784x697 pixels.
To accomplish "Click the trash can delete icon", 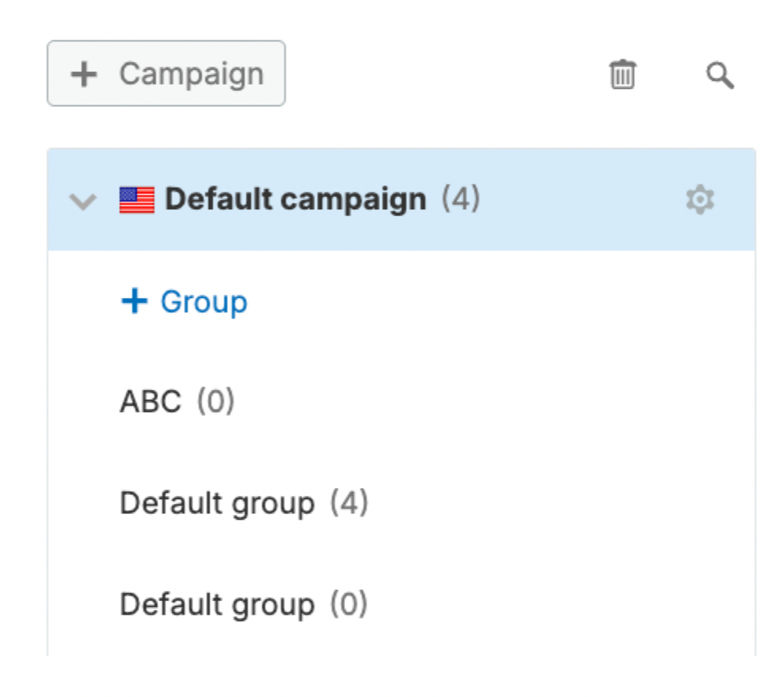I will [x=622, y=75].
